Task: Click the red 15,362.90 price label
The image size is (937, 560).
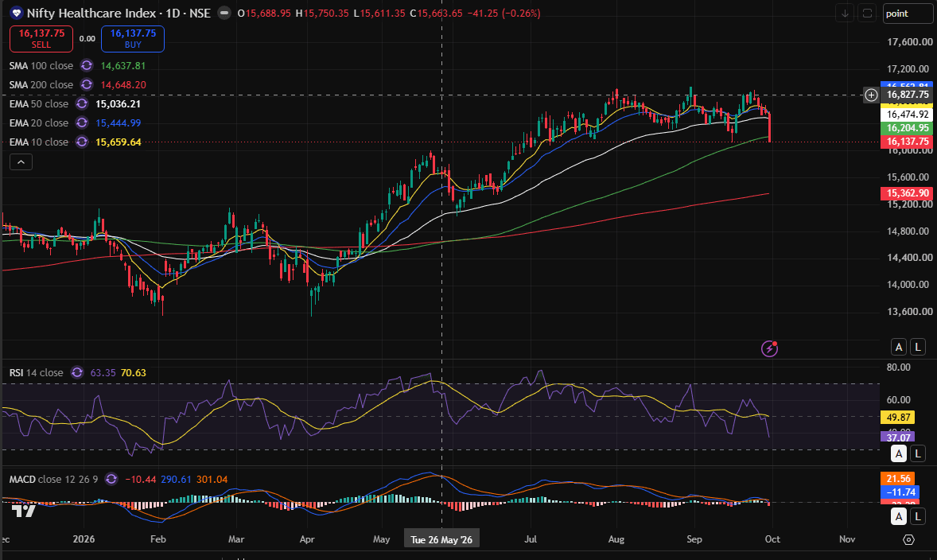Action: [907, 193]
